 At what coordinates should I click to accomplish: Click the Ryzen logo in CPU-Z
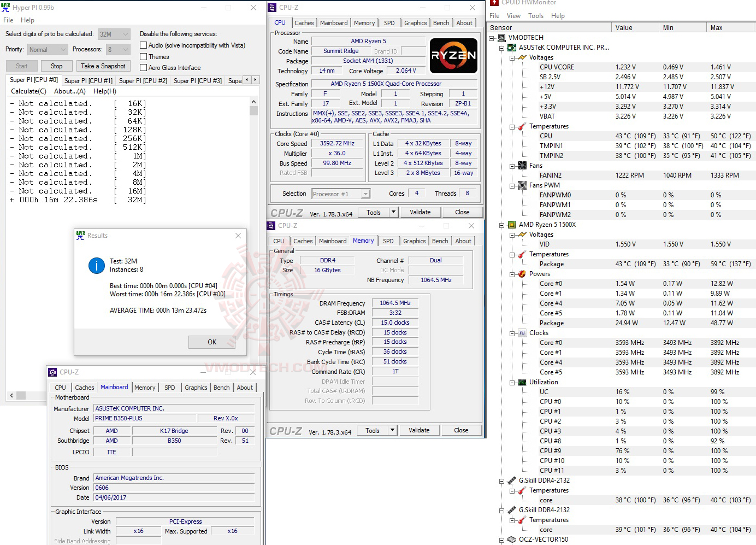coord(453,55)
